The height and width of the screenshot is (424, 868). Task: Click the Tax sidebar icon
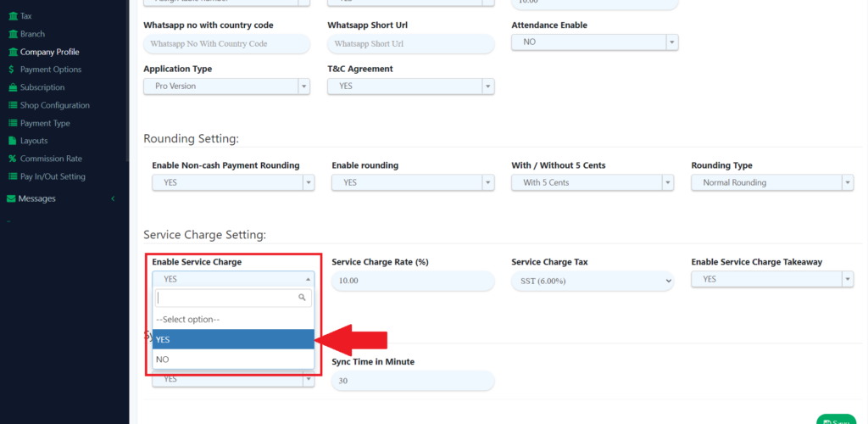[x=13, y=16]
